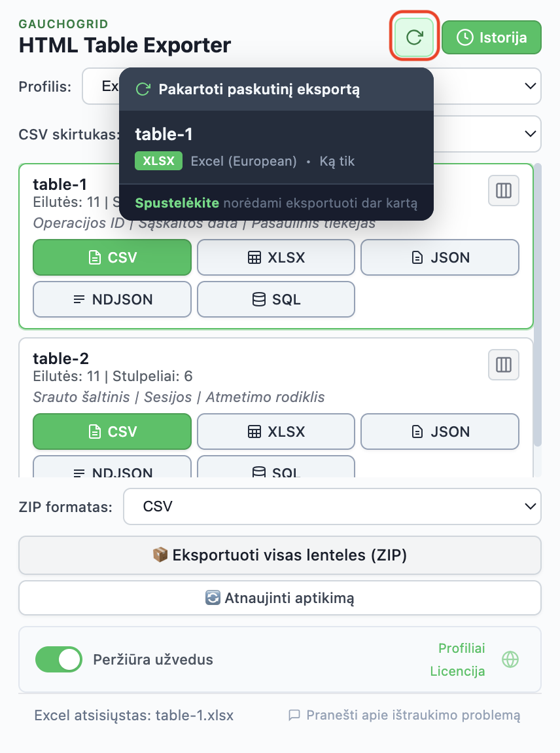
Task: Click the repeat last export refresh icon
Action: (x=413, y=37)
